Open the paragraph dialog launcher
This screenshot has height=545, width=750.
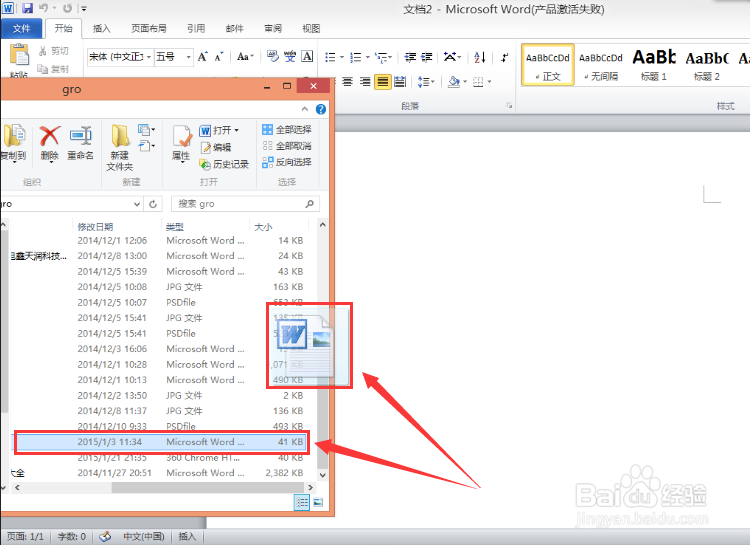[509, 106]
